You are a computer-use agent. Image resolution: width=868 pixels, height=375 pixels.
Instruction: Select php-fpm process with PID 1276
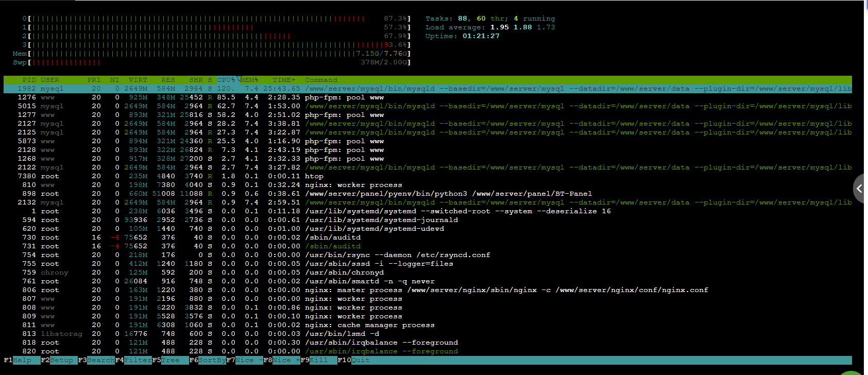point(428,97)
